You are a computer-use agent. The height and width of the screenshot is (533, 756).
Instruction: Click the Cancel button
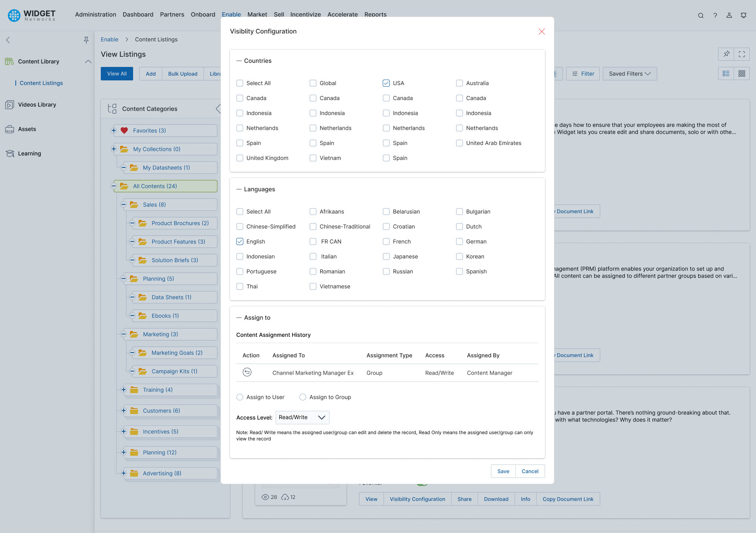tap(530, 471)
